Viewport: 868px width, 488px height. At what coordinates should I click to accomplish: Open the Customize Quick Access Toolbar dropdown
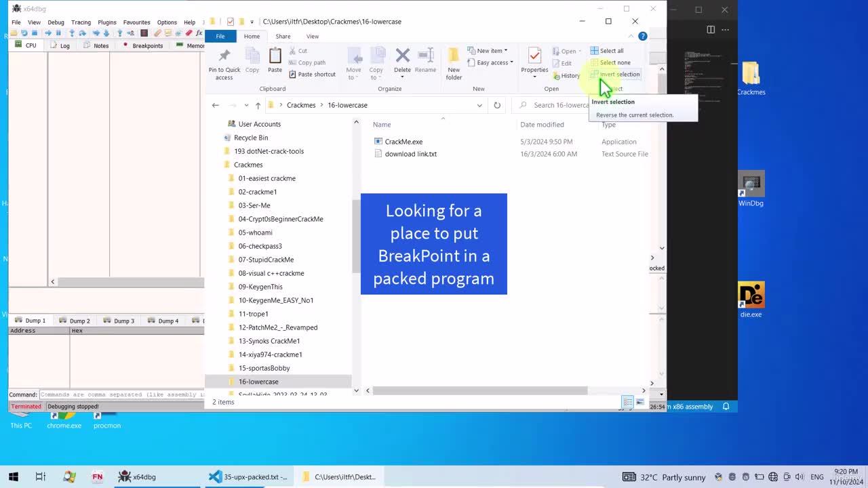pos(252,22)
